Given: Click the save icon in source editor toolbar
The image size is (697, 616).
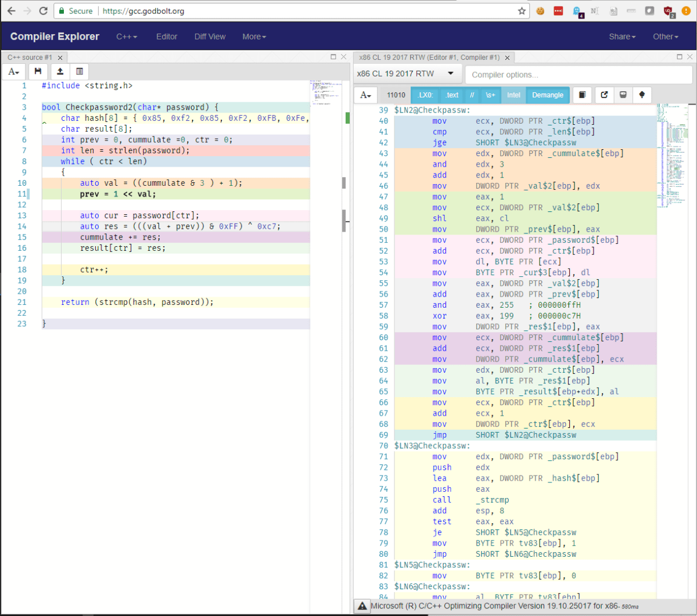Looking at the screenshot, I should point(38,71).
